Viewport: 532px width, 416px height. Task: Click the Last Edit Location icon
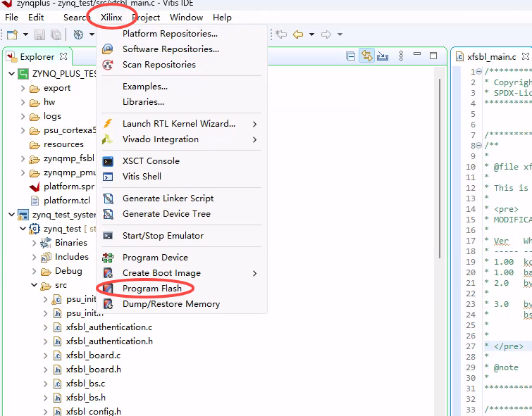(x=281, y=34)
